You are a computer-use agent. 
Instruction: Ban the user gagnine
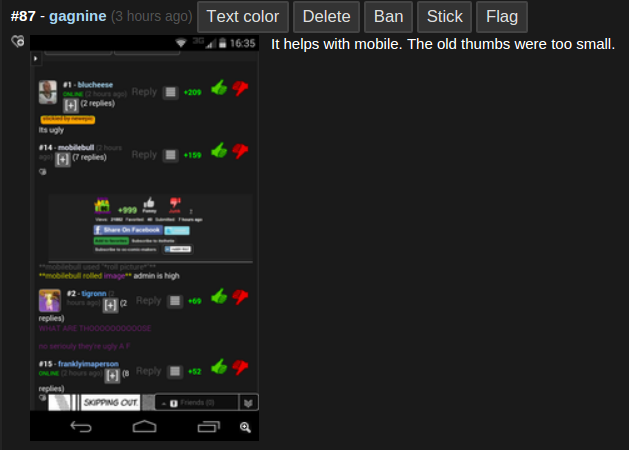pos(387,17)
